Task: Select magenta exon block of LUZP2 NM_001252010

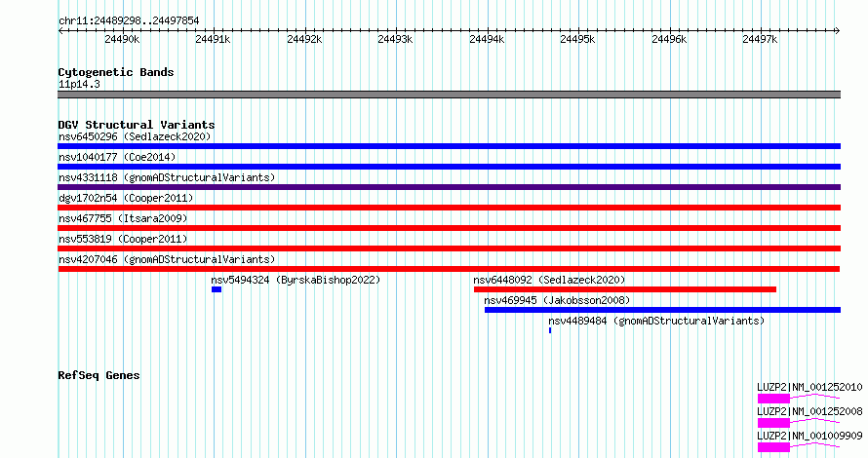Action: pos(773,399)
